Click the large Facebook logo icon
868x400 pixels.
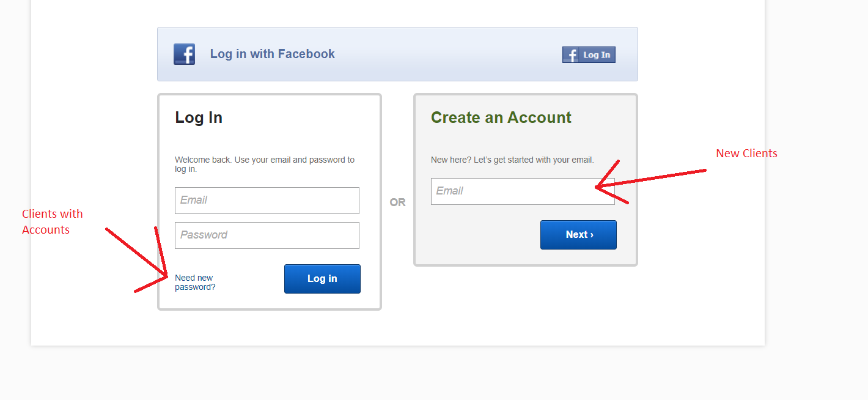tap(184, 54)
